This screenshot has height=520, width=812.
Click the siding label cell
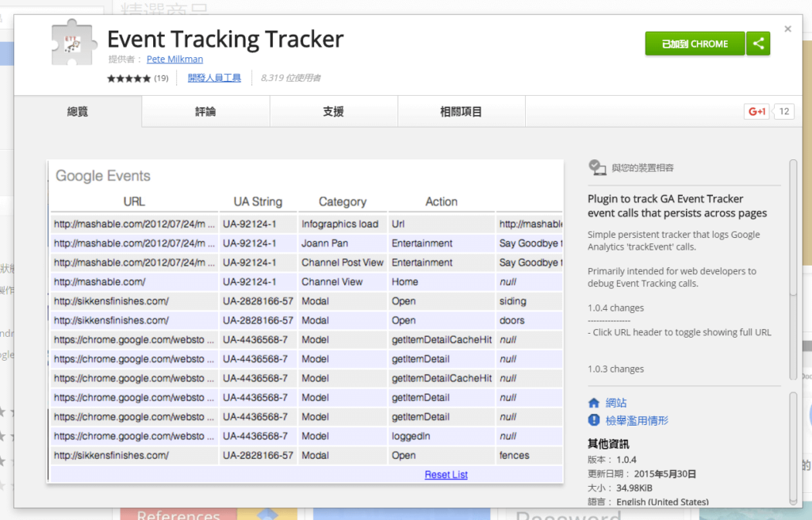coord(529,301)
